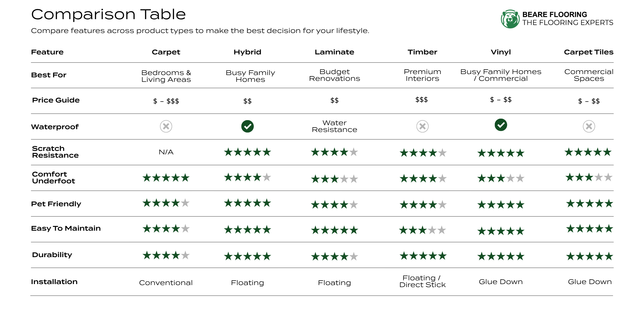Click the Vinyl column header
This screenshot has height=310, width=644.
(x=501, y=52)
